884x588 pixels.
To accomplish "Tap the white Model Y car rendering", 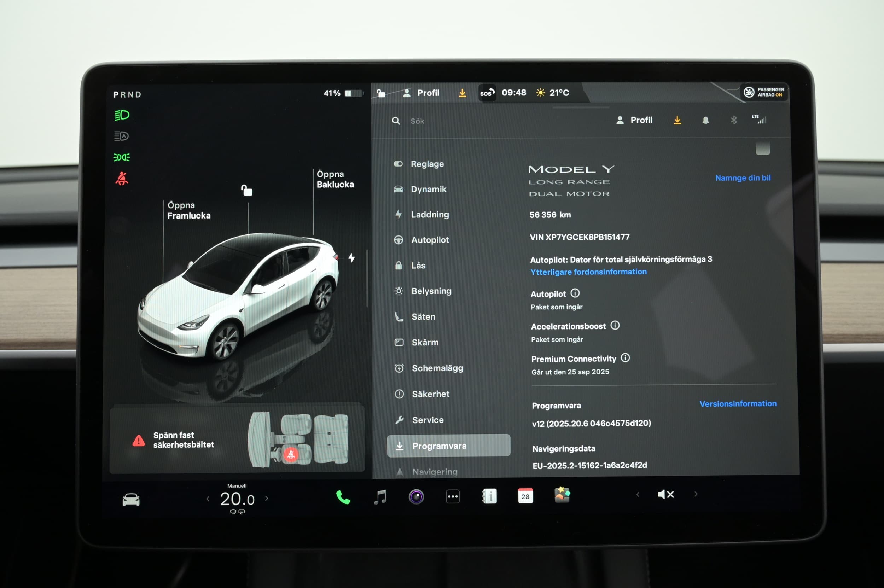I will point(239,296).
